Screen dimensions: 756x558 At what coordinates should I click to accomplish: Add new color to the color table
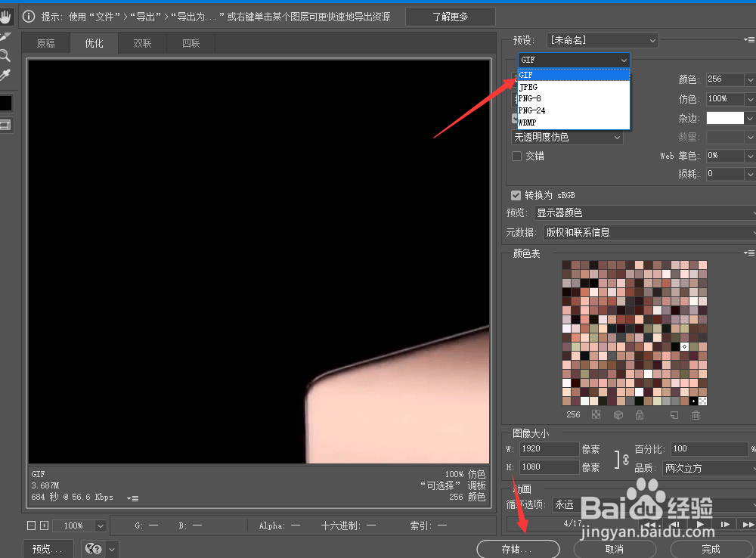pos(674,414)
